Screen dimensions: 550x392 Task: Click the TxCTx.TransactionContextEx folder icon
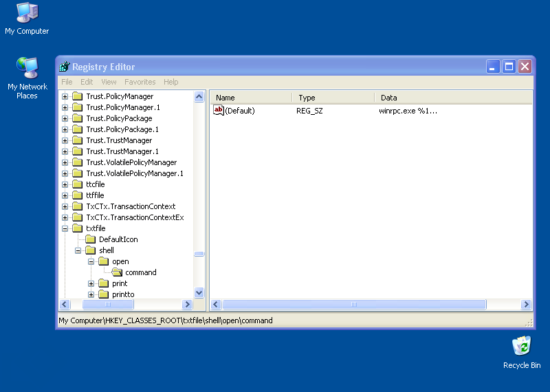(77, 217)
